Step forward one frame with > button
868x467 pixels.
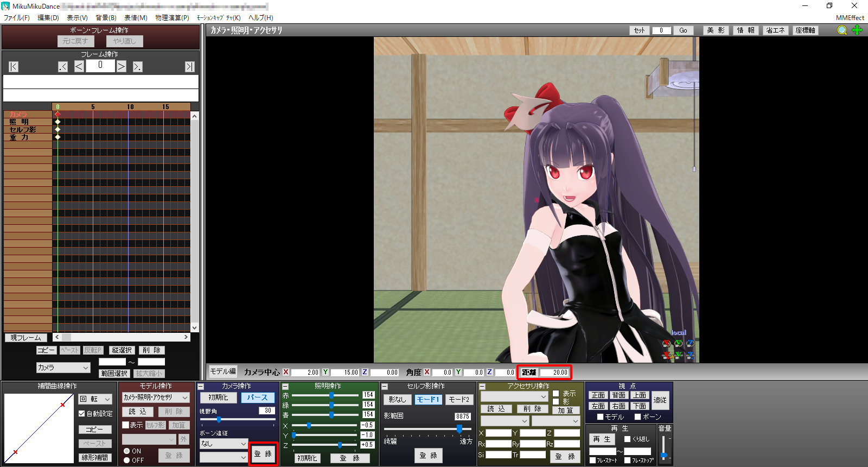point(122,67)
